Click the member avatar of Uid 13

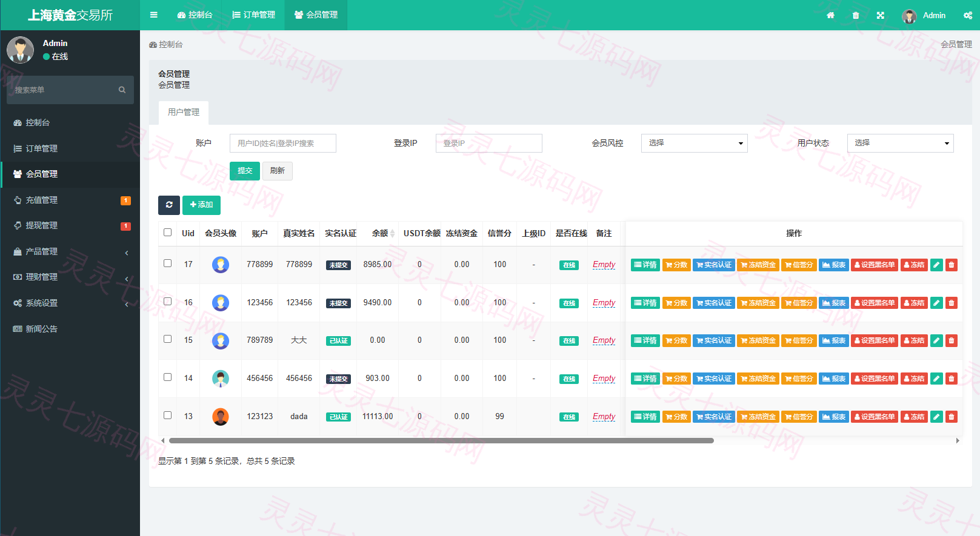pyautogui.click(x=221, y=417)
